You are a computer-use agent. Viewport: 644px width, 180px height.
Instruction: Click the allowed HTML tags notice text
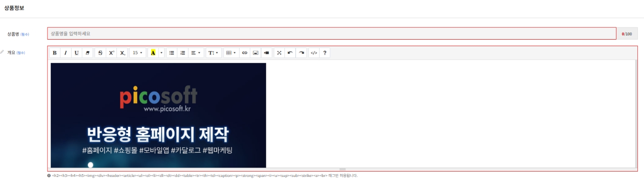pyautogui.click(x=205, y=176)
